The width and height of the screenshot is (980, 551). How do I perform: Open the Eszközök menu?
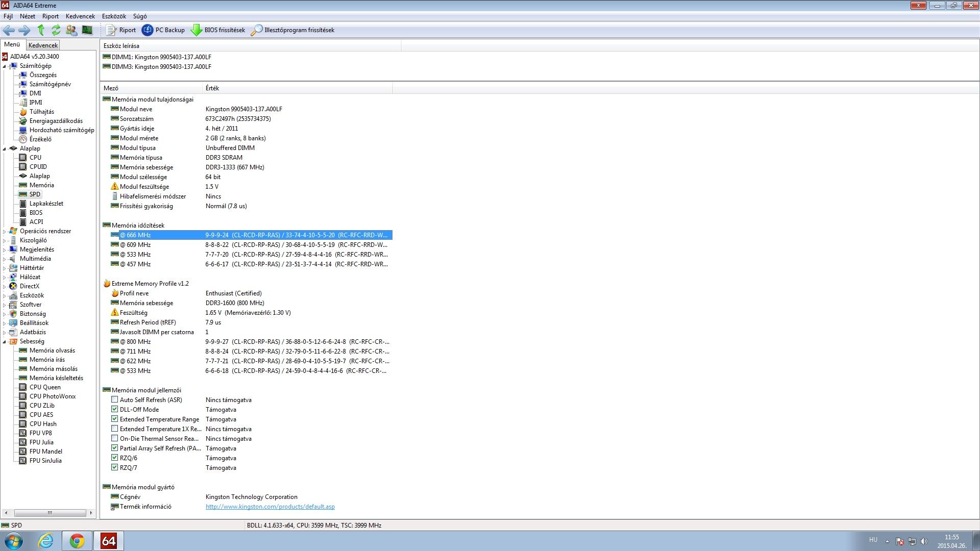(x=114, y=16)
